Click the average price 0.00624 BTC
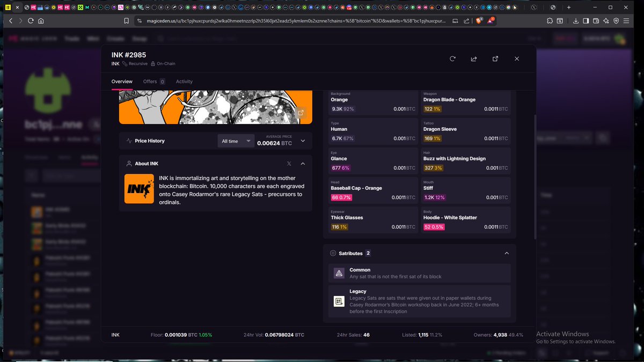 pos(275,143)
